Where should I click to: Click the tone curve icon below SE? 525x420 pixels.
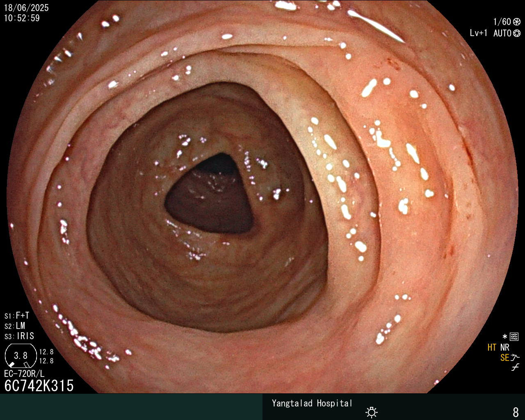(x=515, y=367)
